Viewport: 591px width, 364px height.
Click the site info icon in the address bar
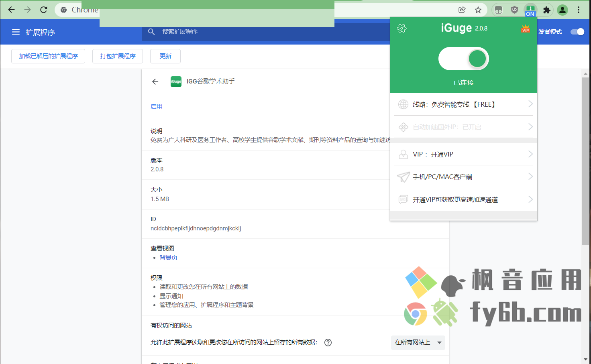63,10
